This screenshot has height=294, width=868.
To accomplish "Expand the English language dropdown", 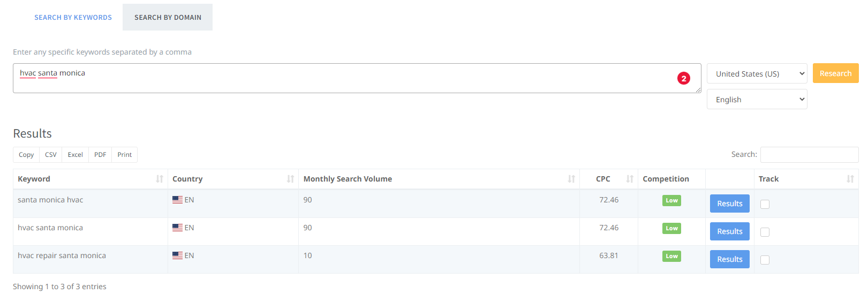I will (x=757, y=99).
